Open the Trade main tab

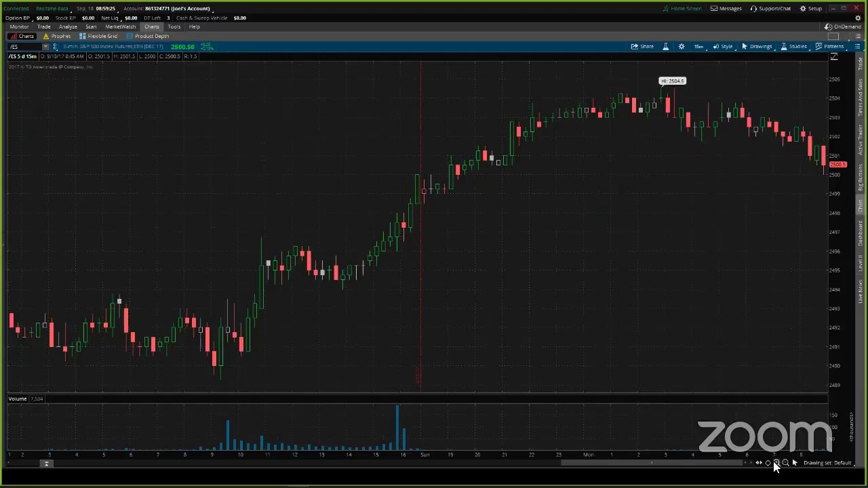click(x=43, y=26)
